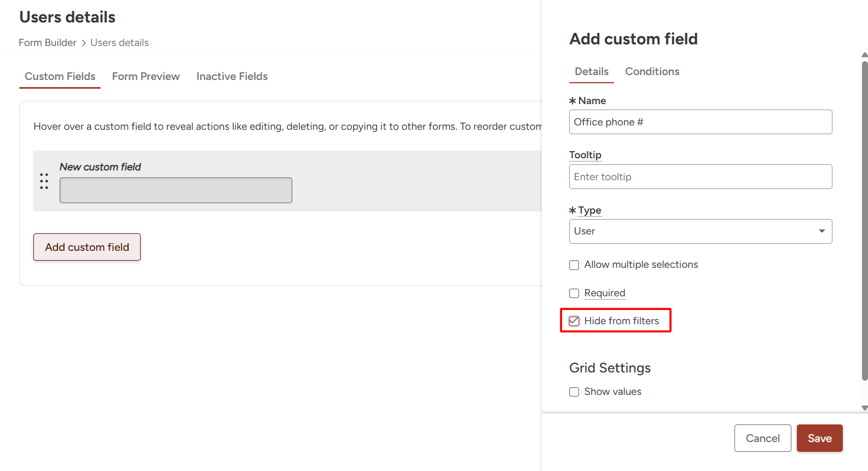
Task: Click the side panel vertical scrollbar thumb
Action: click(x=864, y=219)
